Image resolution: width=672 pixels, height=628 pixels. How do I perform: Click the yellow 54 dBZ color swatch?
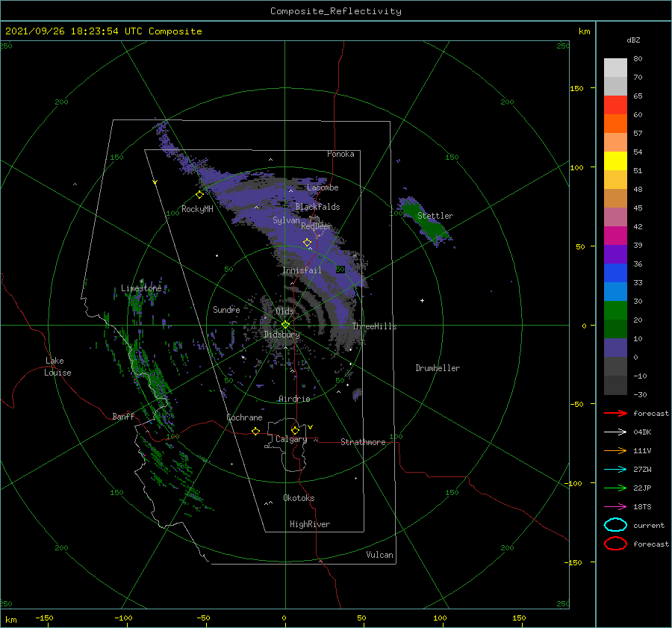pyautogui.click(x=615, y=161)
